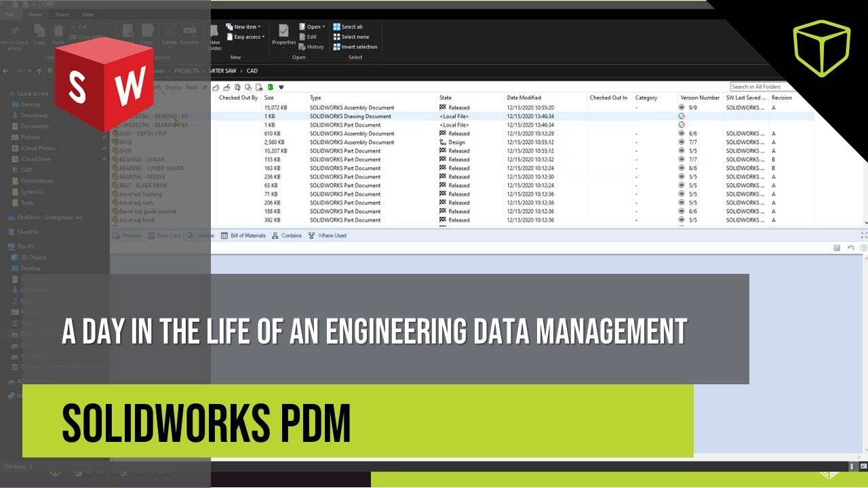Screen dimensions: 868x488
Task: Click the version icon next to 9/9
Action: [682, 108]
